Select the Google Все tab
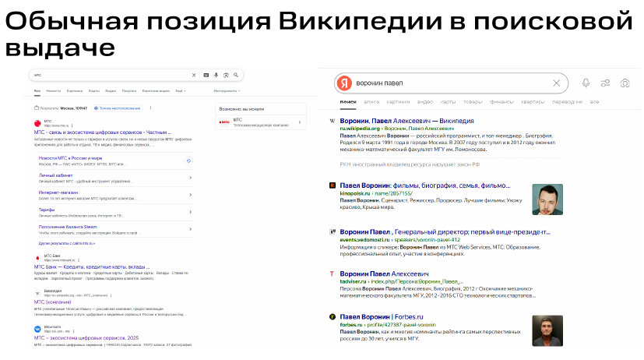The width and height of the screenshot is (644, 360). (x=37, y=91)
